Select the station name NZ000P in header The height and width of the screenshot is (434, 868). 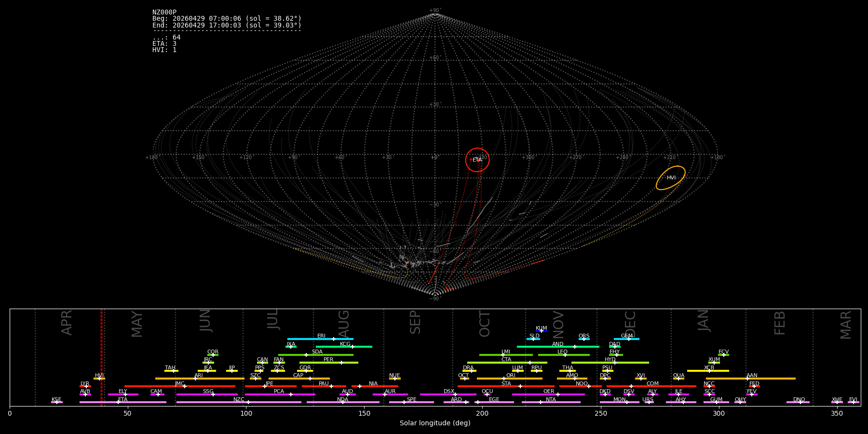pos(164,13)
